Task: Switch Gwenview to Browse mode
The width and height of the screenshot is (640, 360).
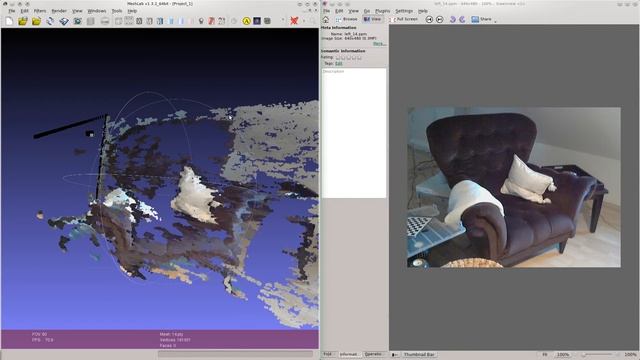Action: (346, 19)
